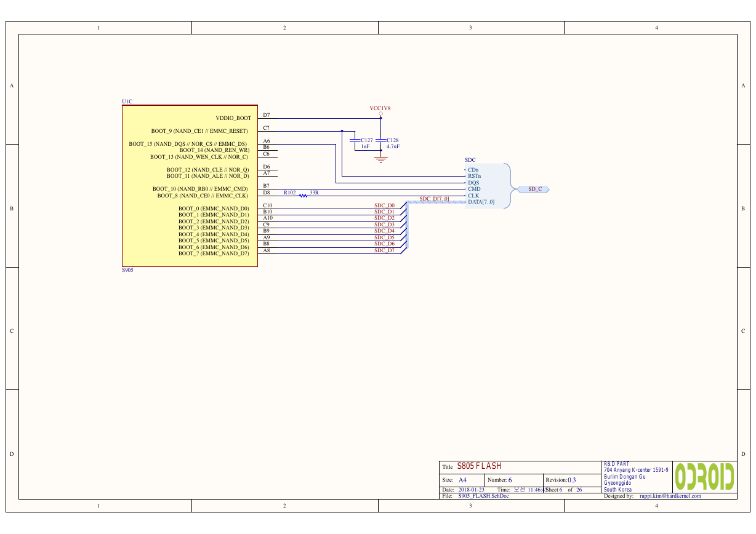Select the Revision 0.3 field
Screen dimensions: 756x534
click(560, 480)
